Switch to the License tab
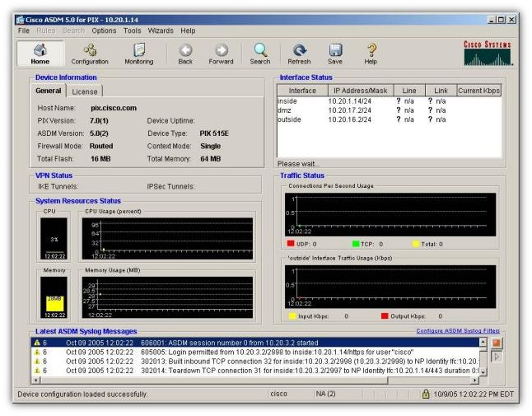532x416 pixels. click(85, 91)
